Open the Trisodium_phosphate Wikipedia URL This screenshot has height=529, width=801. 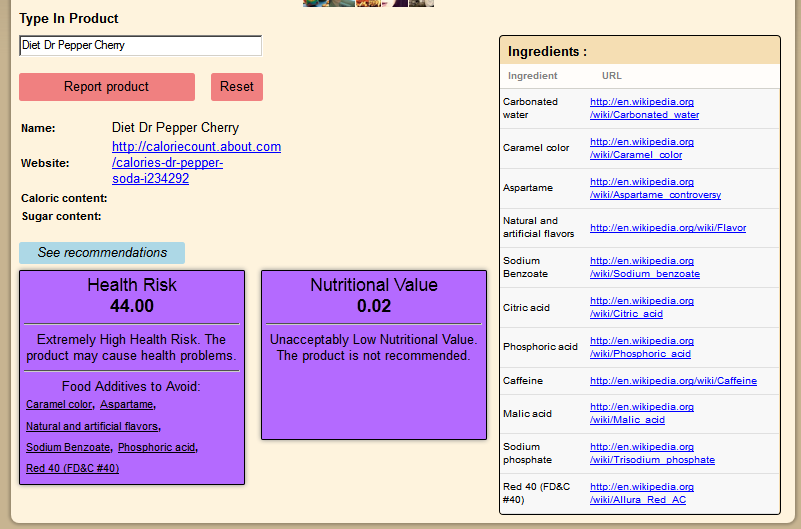(652, 453)
